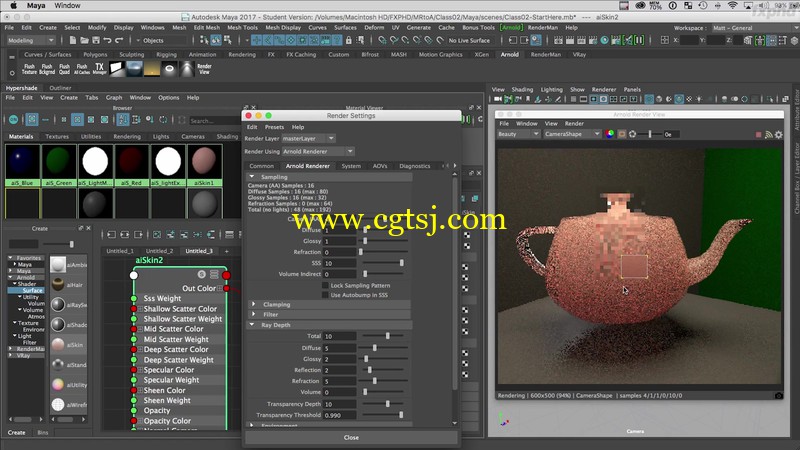This screenshot has height=450, width=800.
Task: Click the aiHair shader icon in Create list
Action: [x=58, y=285]
